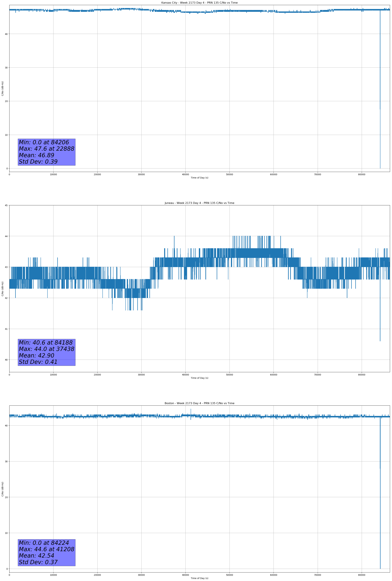
Task: Click the Boston plot title
Action: [199, 403]
